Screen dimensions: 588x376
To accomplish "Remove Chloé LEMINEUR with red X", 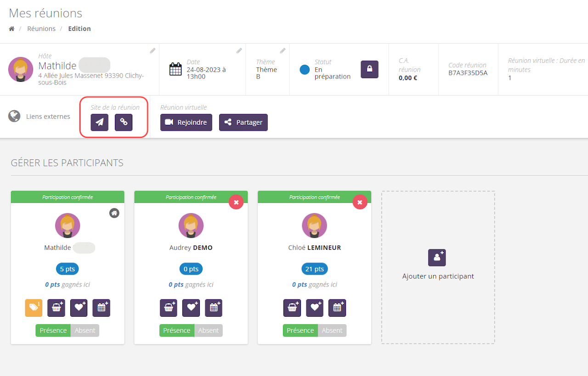I will tap(360, 202).
